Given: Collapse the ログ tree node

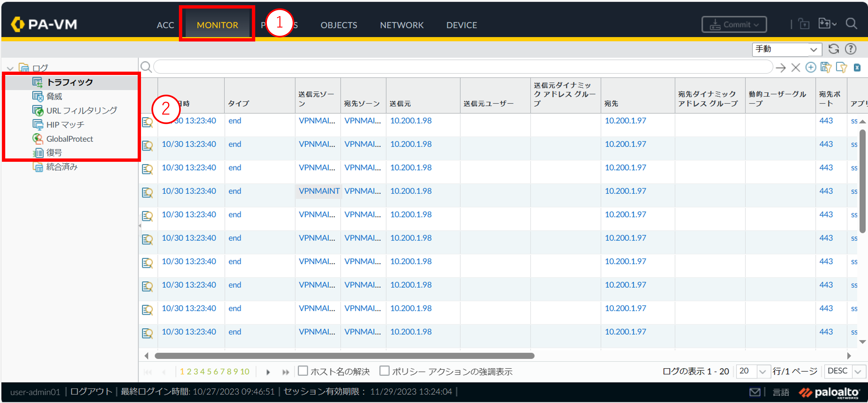Looking at the screenshot, I should coord(10,69).
